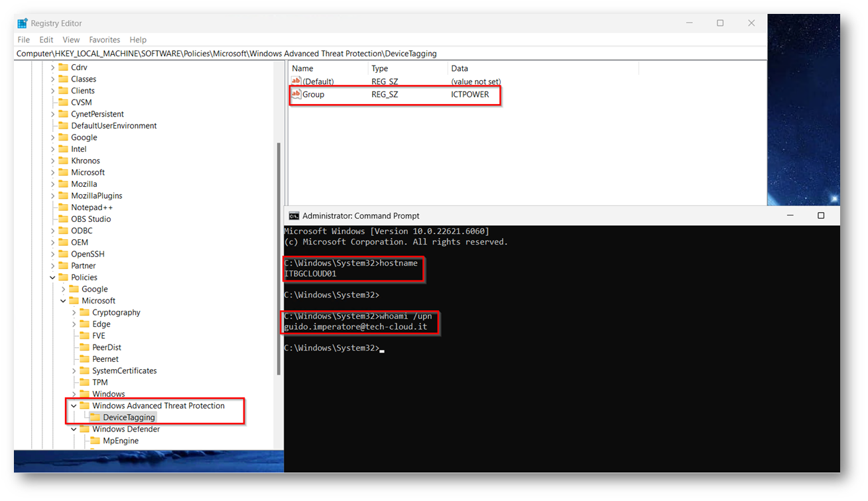Expand the Cdrv key
This screenshot has height=501, width=868.
52,68
